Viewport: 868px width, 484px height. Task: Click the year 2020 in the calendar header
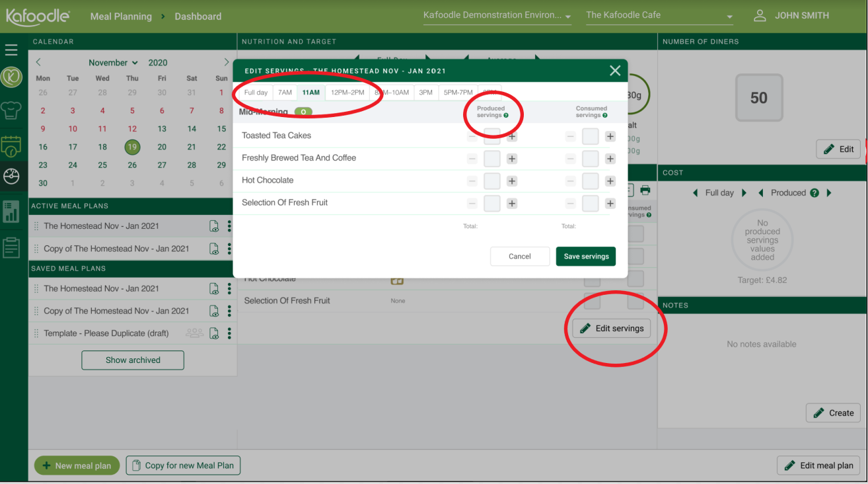(x=158, y=63)
